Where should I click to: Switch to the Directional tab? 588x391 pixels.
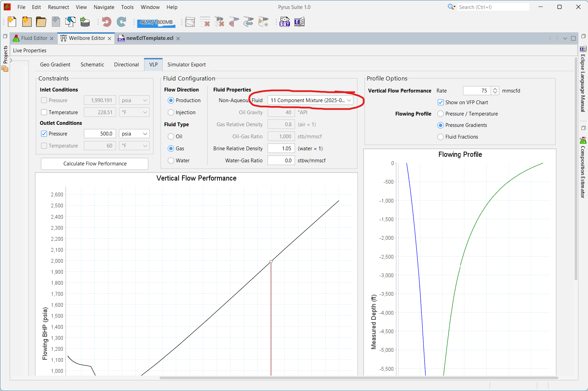(126, 65)
